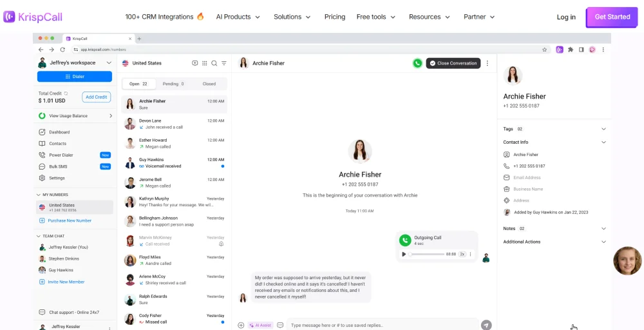Open recording options three-dot menu

(470, 255)
